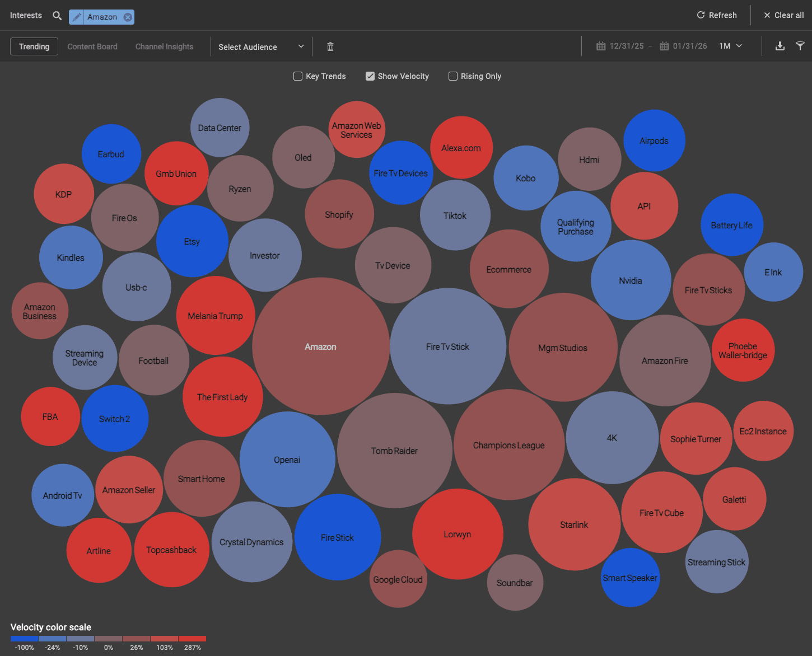812x656 pixels.
Task: Edit the Amazon interest chip pencil
Action: point(77,17)
